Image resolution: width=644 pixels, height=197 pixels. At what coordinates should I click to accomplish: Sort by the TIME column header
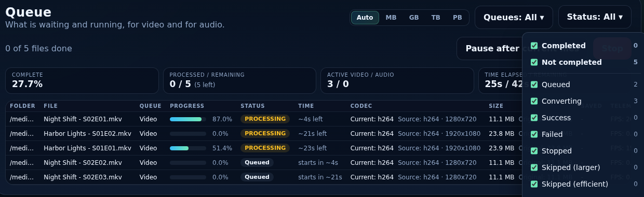point(306,106)
